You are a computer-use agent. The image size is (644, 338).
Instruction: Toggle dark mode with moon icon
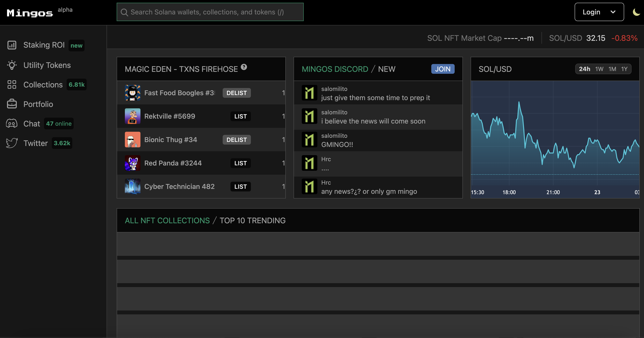pos(636,12)
